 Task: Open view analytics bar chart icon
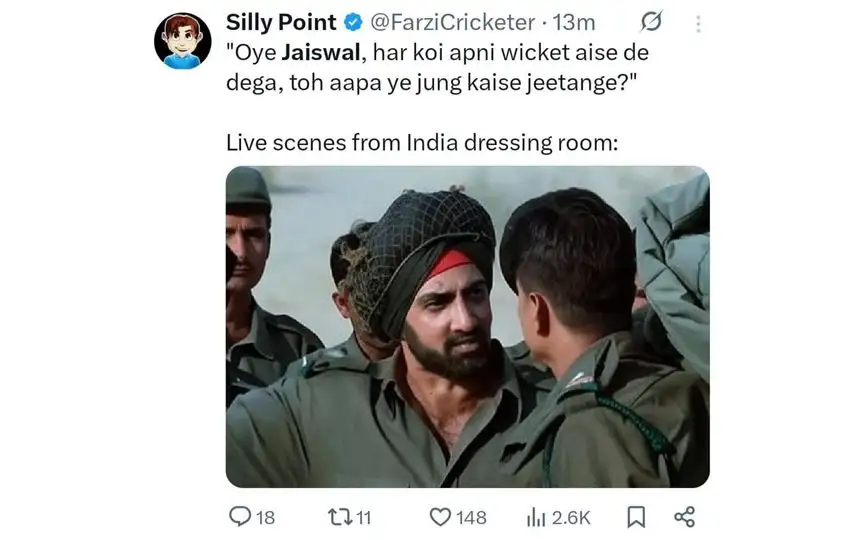click(x=536, y=517)
